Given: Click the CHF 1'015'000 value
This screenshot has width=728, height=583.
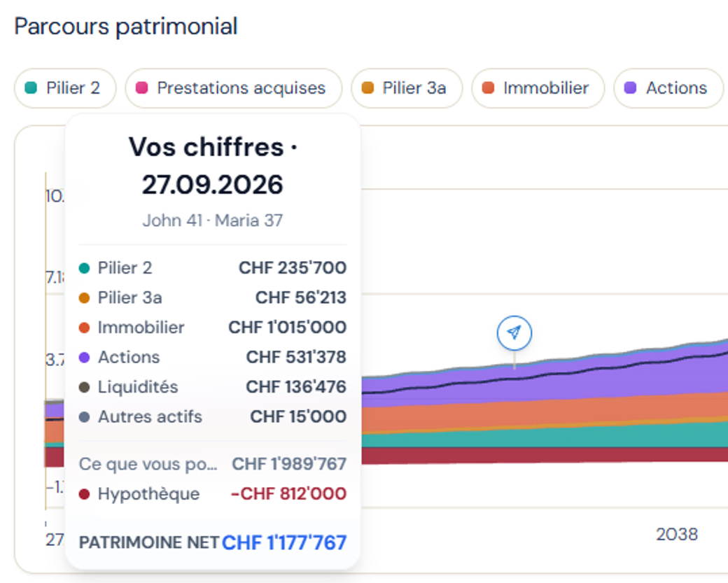Looking at the screenshot, I should (x=288, y=328).
